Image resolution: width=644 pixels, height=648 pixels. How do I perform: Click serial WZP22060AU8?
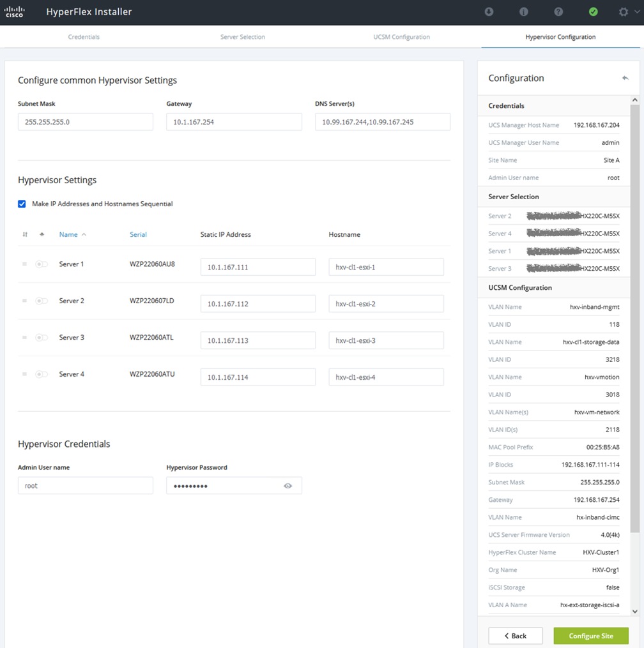(152, 264)
